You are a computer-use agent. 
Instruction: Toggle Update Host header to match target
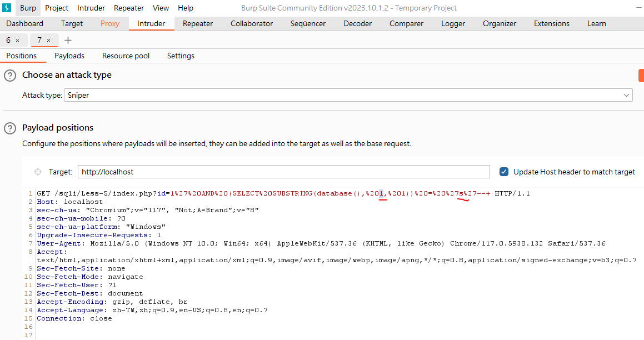(504, 172)
